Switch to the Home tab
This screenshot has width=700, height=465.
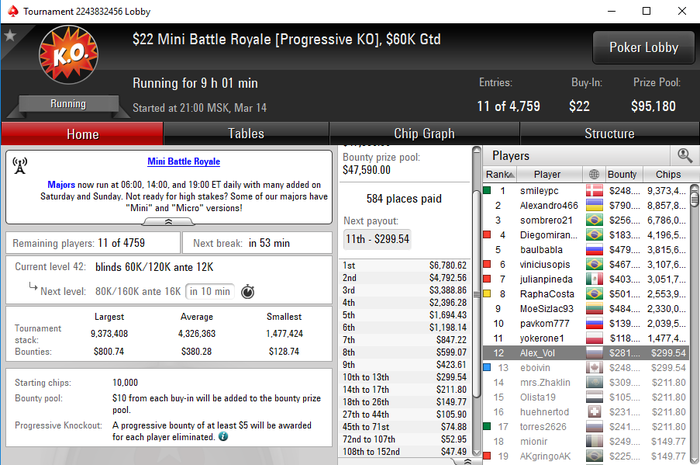tap(83, 134)
